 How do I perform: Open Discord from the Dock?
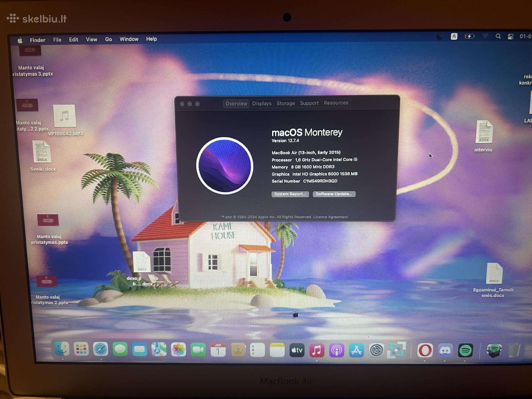(x=445, y=351)
